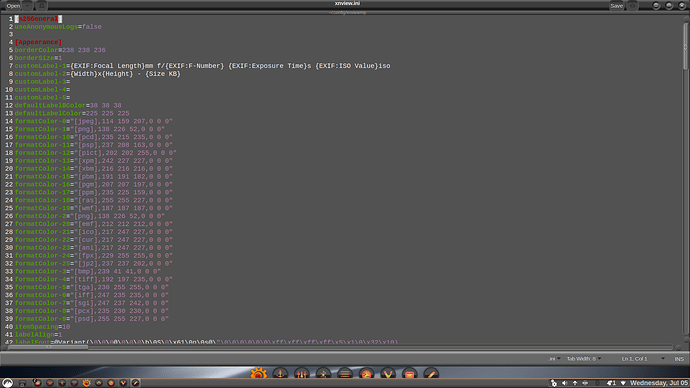The width and height of the screenshot is (690, 388).
Task: Launch the orange gear dock icon
Action: pos(258,374)
